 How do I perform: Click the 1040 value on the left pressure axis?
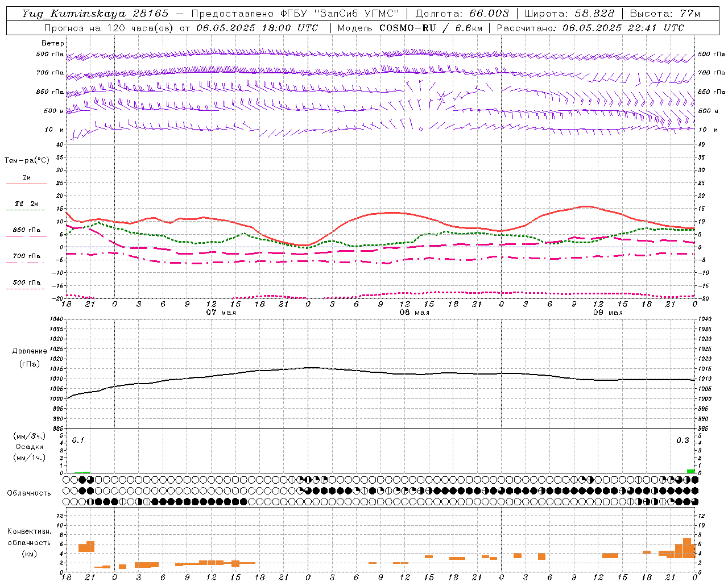[56, 319]
